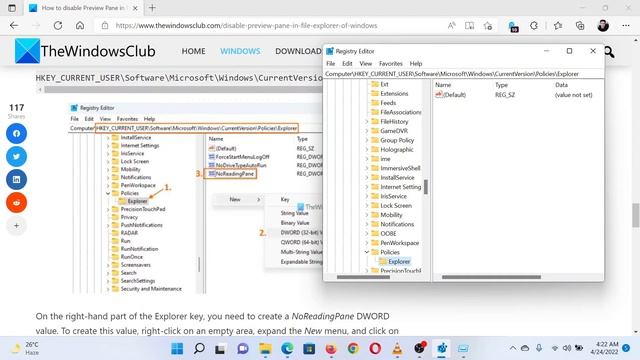Collapse the Policies key in Registry Editor
This screenshot has height=360, width=640.
[x=367, y=252]
